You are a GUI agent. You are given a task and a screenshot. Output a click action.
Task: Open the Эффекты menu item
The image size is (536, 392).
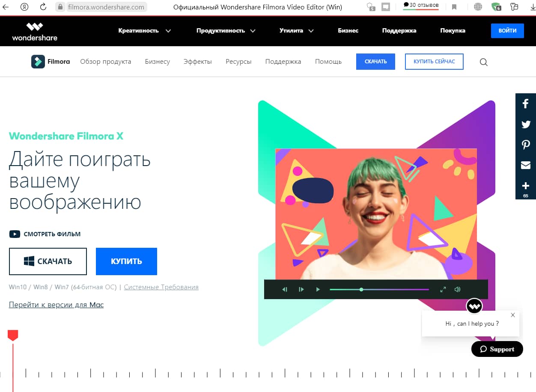pyautogui.click(x=197, y=62)
